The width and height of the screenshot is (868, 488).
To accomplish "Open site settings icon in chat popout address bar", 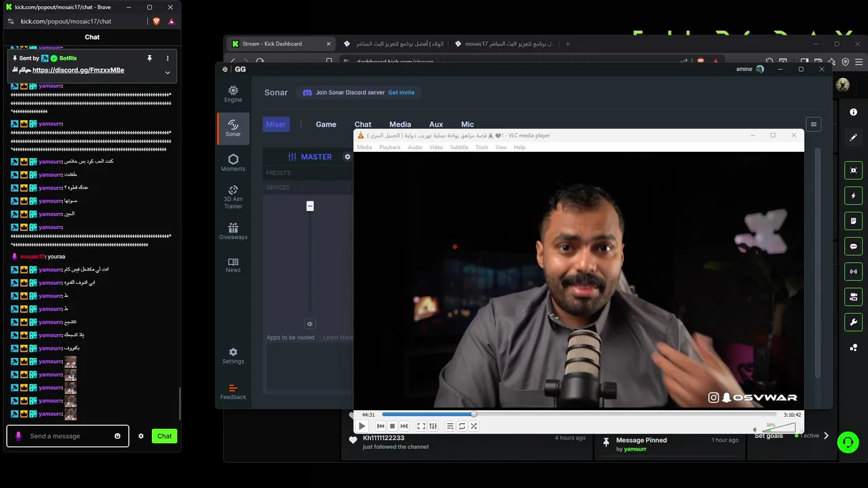I will [10, 21].
